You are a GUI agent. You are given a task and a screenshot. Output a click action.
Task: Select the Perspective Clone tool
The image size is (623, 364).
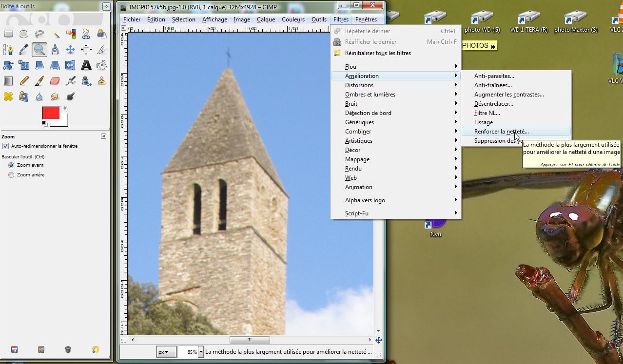point(24,96)
